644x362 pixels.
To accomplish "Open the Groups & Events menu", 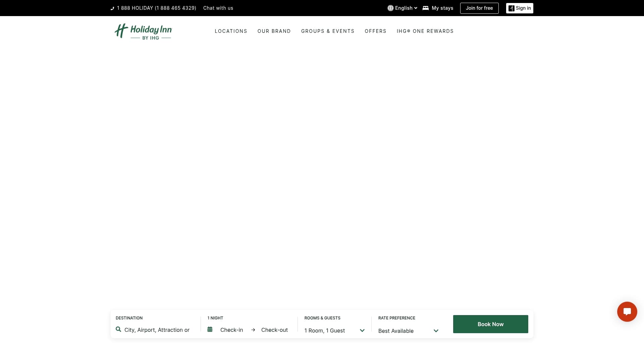I will point(328,31).
